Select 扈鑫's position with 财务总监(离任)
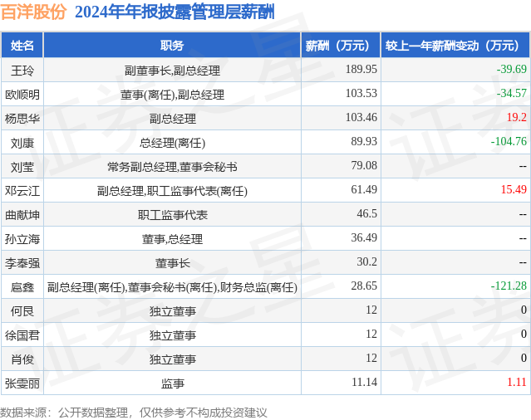This screenshot has height=420, width=531. click(172, 287)
